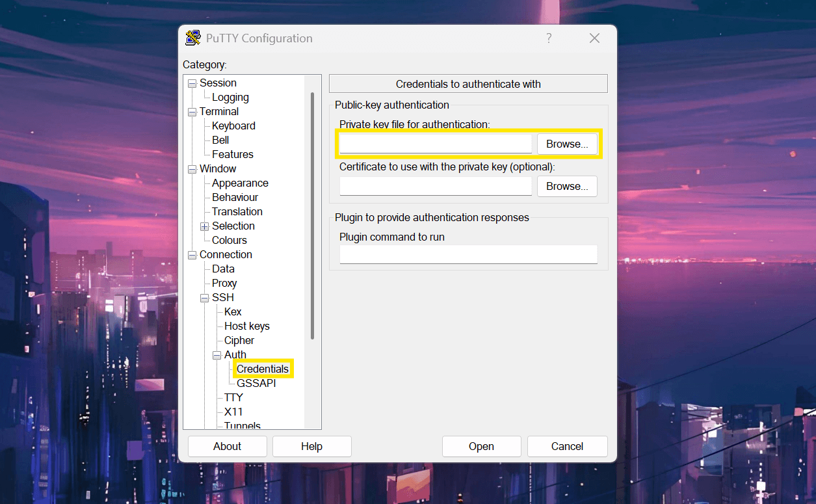Click the 'PuTTY Configuration' window title

point(259,38)
